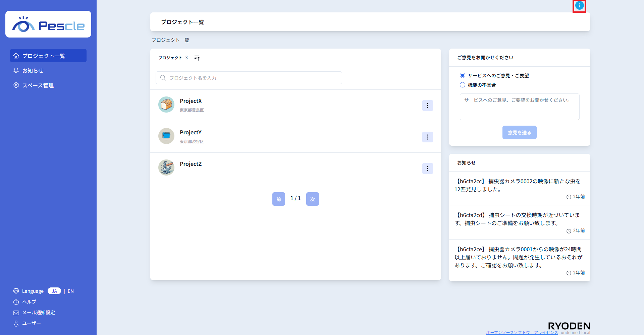Click the blue info icon at top right
Viewport: 644px width, 335px height.
point(579,6)
